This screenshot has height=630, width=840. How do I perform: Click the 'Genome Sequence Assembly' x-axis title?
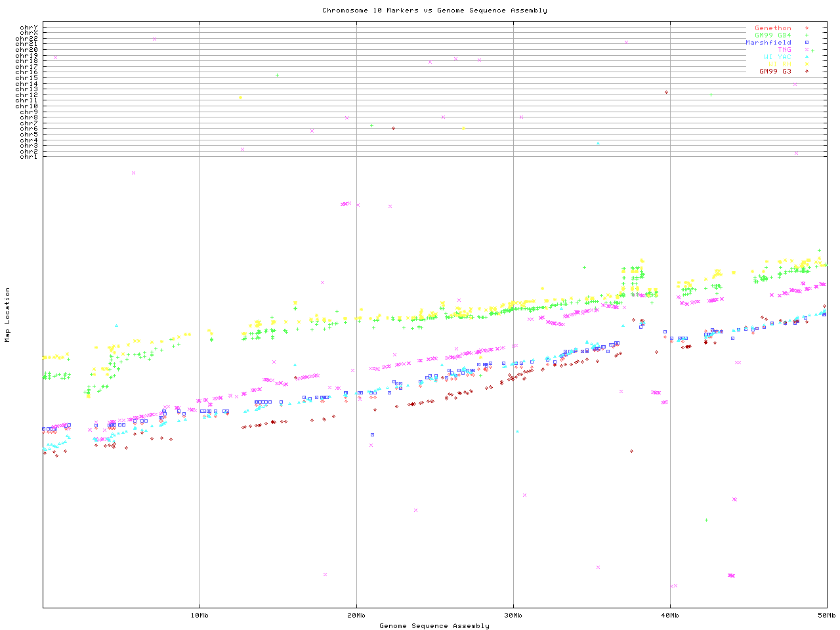click(434, 625)
